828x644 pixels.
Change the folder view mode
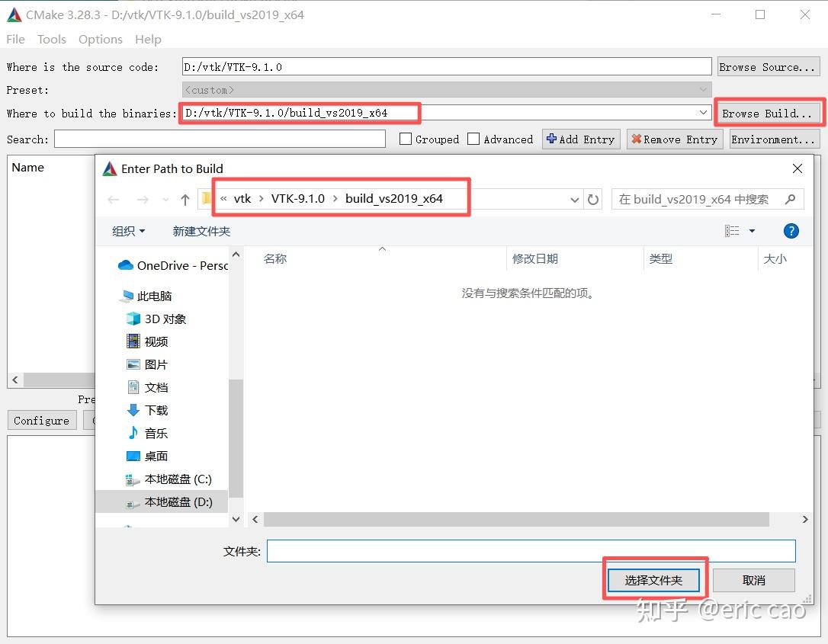734,231
